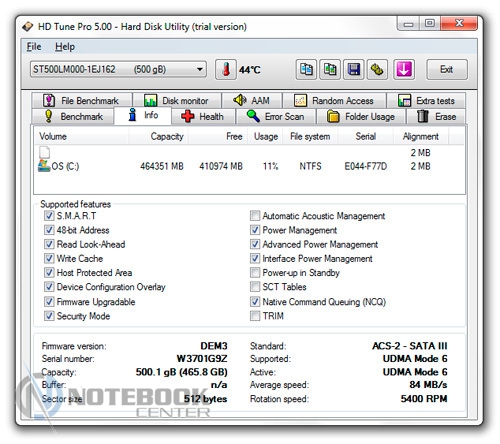Click the magenta download arrow icon
The width and height of the screenshot is (500, 444).
tap(404, 69)
